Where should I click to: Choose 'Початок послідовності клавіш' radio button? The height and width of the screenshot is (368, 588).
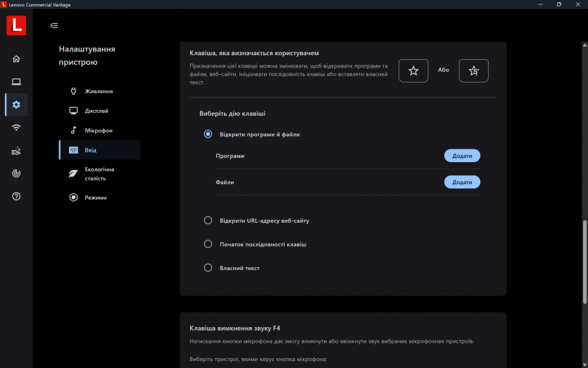click(208, 244)
